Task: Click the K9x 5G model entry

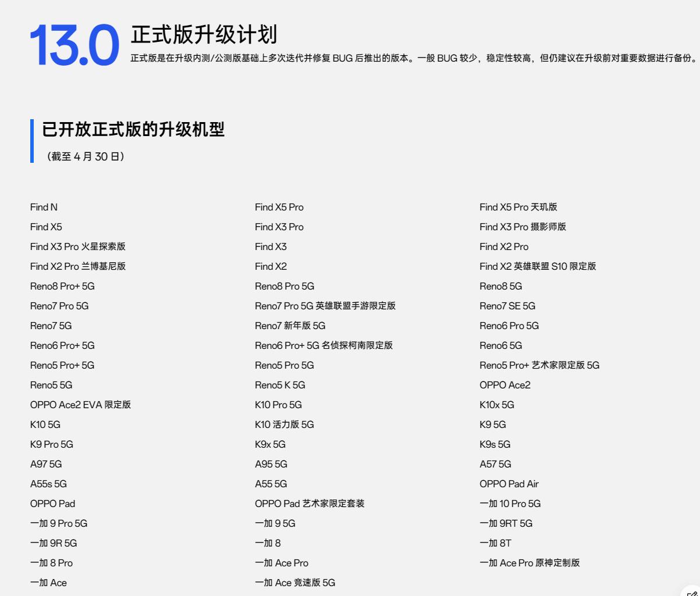Action: tap(270, 444)
